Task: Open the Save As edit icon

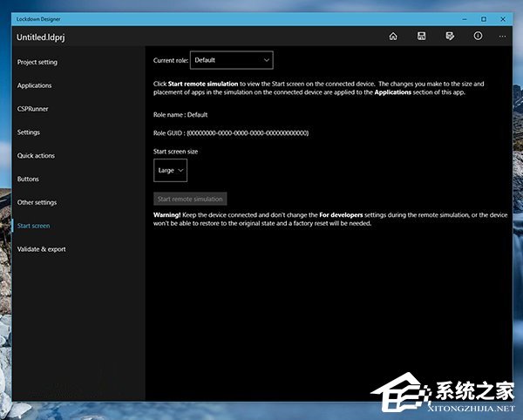Action: click(450, 36)
